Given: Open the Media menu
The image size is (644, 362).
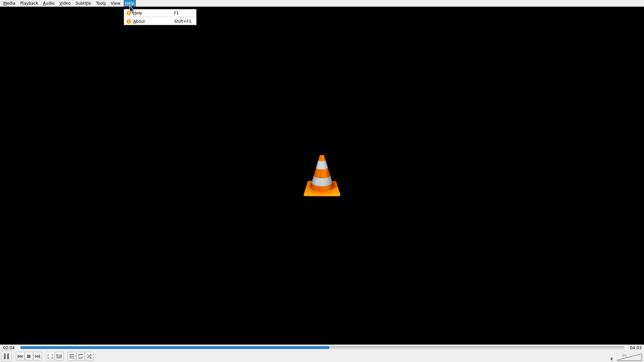Looking at the screenshot, I should pos(9,3).
